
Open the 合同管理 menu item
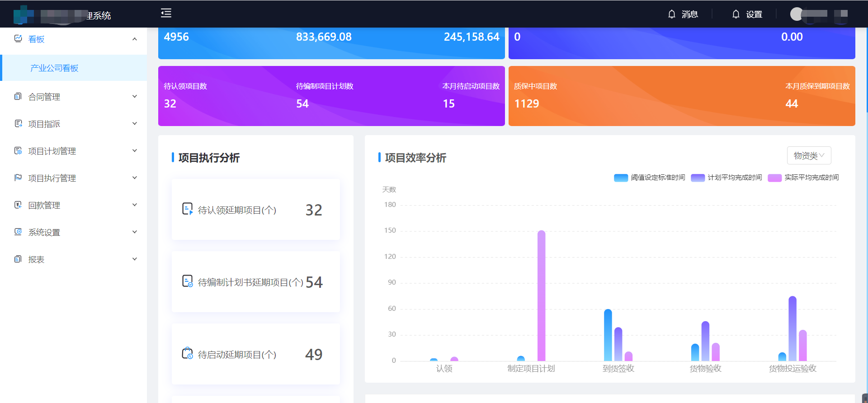(x=73, y=97)
